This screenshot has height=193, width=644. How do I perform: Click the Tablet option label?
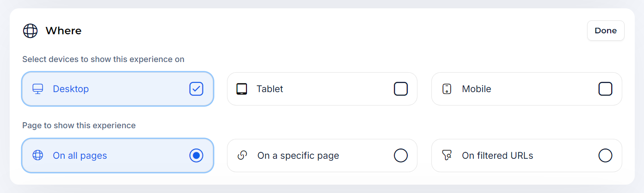[x=270, y=89]
